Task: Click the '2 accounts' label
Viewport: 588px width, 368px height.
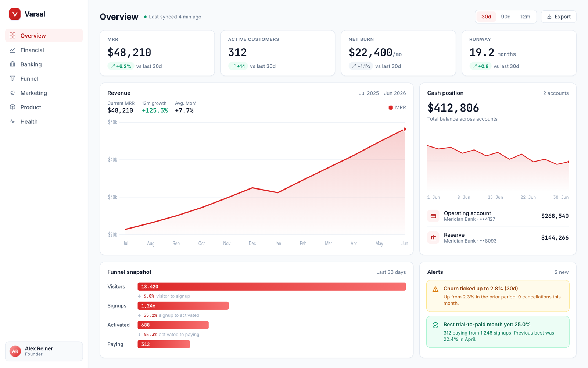Action: (x=556, y=93)
